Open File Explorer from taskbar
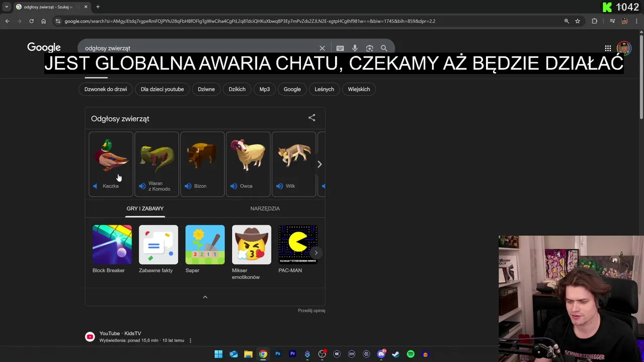Screen dimensions: 644x362 click(x=248, y=354)
